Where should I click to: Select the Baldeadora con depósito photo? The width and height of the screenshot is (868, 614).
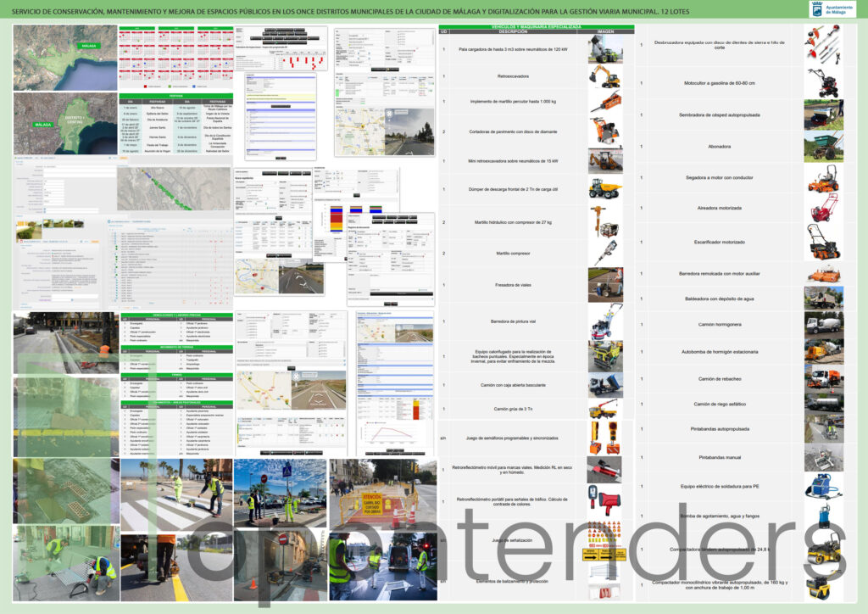pyautogui.click(x=824, y=299)
